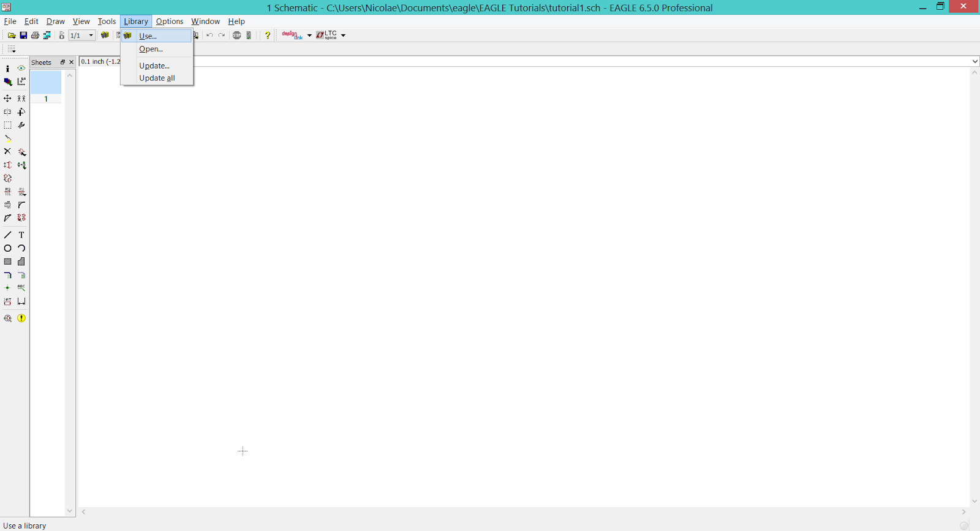Screen dimensions: 980x531
Task: Open the Tools menu
Action: pyautogui.click(x=107, y=21)
